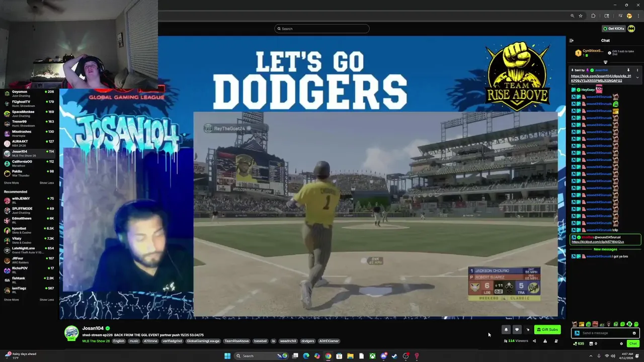This screenshot has height=362, width=644.
Task: Open Goyomon channel in sidebar
Action: click(x=29, y=94)
